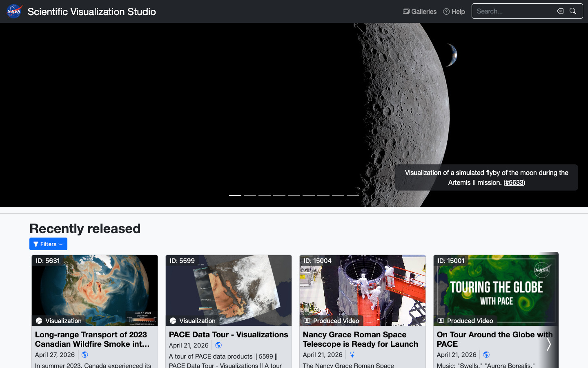This screenshot has height=368, width=588.
Task: Click the ID: 15001 badge
Action: click(451, 260)
